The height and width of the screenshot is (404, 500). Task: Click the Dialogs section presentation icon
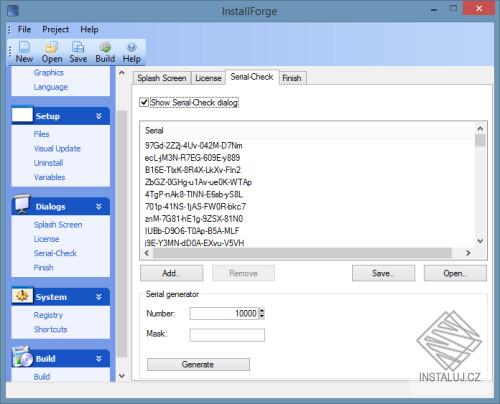22,204
